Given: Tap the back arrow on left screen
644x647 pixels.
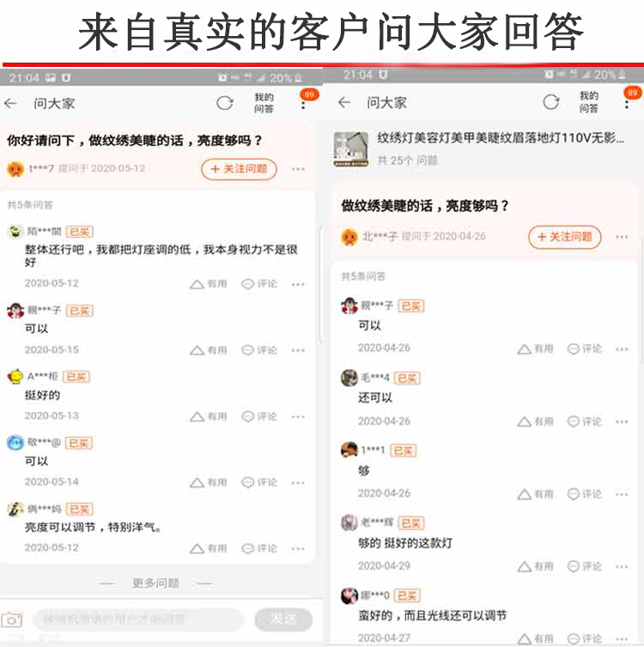Looking at the screenshot, I should (x=10, y=103).
